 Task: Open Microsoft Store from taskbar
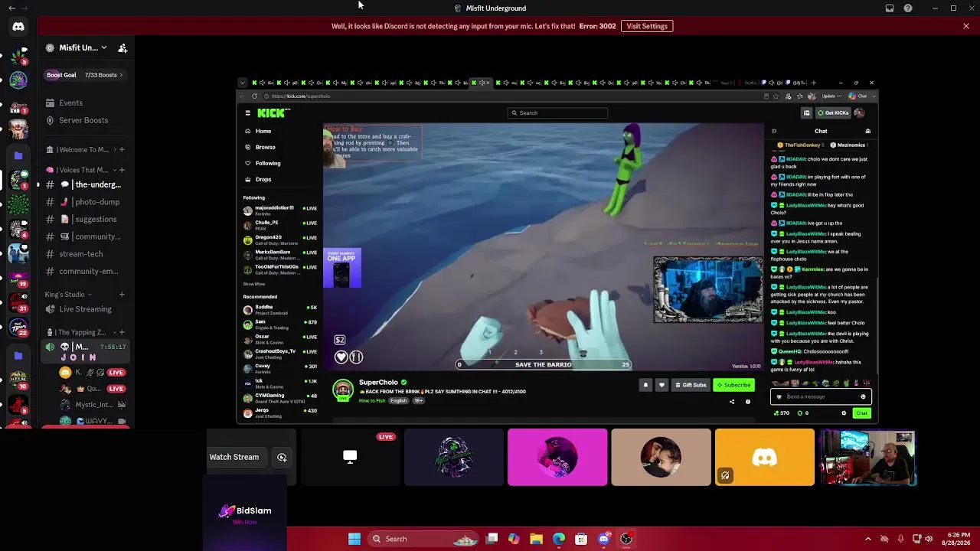click(581, 539)
